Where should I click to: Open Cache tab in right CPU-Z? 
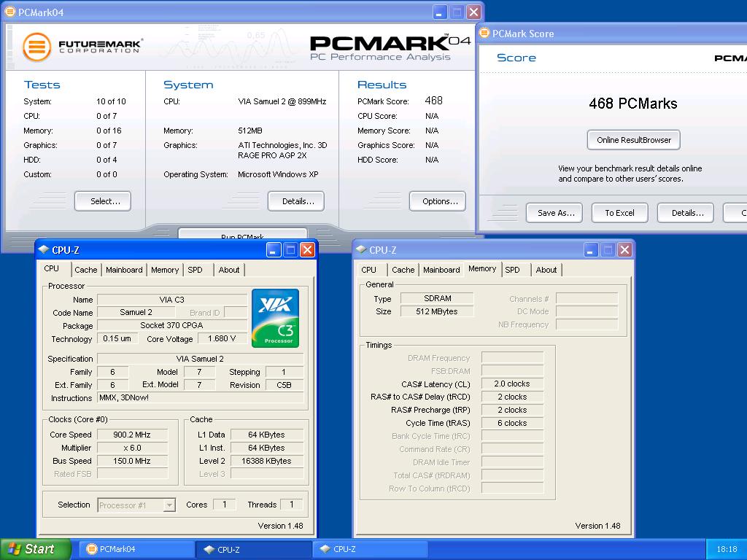pos(403,270)
